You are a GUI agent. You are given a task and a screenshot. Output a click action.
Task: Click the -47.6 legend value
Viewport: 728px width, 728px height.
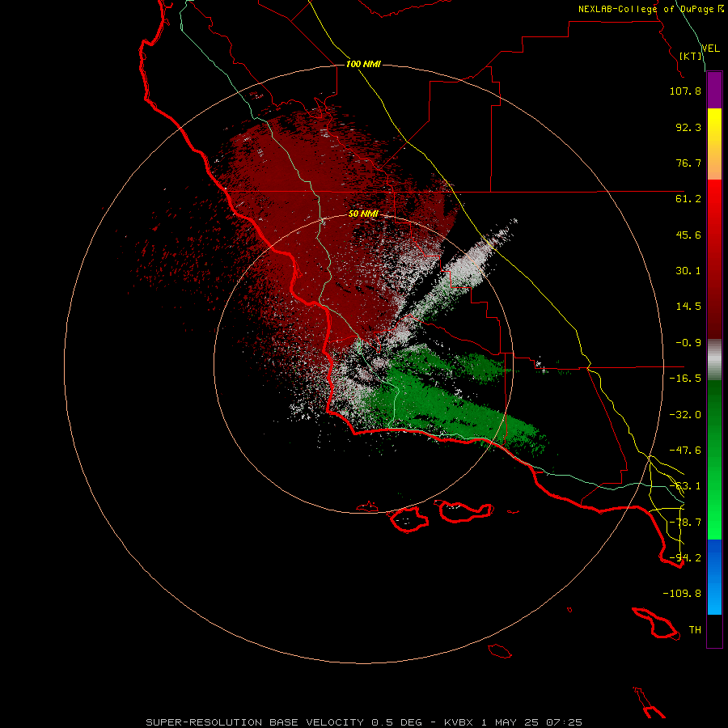[685, 451]
